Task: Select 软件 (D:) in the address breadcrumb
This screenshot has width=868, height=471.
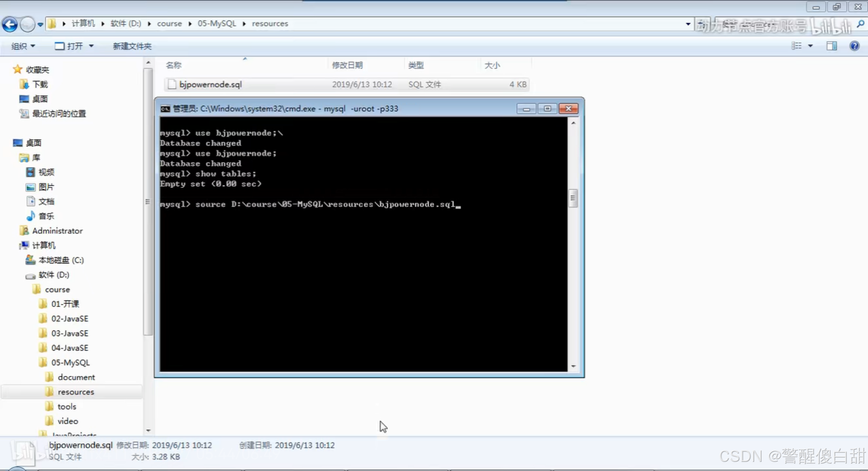Action: 126,24
